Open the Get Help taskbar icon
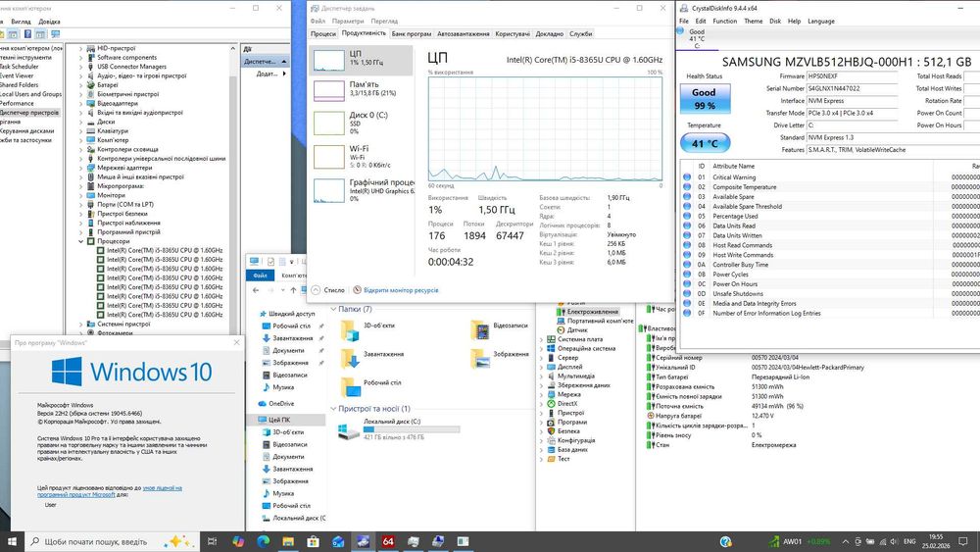This screenshot has width=980, height=552. (725, 541)
